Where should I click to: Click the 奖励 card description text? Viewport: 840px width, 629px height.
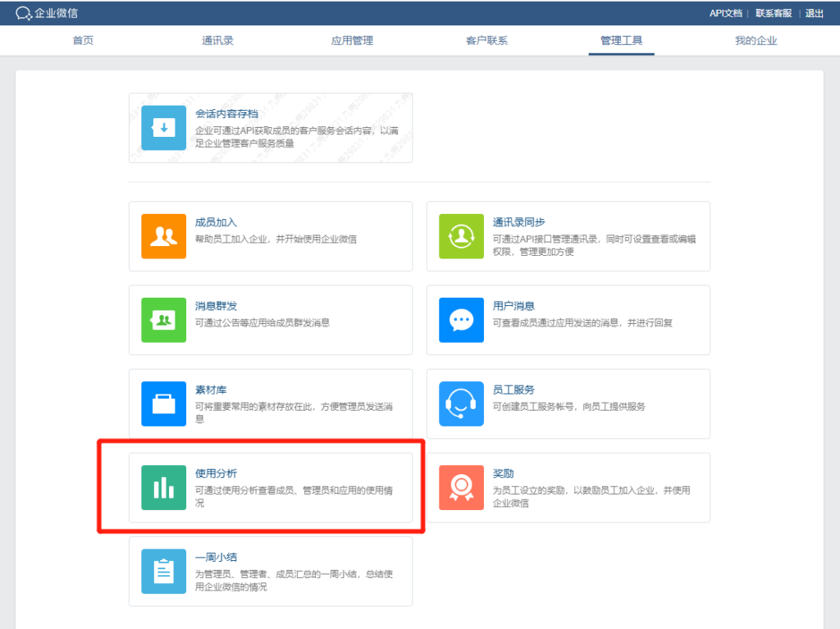click(x=591, y=497)
